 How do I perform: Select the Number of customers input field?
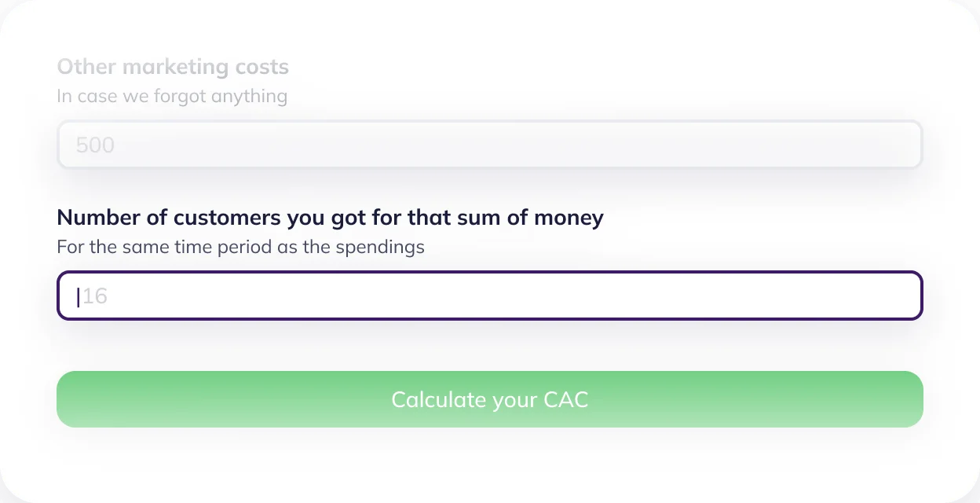pyautogui.click(x=490, y=296)
